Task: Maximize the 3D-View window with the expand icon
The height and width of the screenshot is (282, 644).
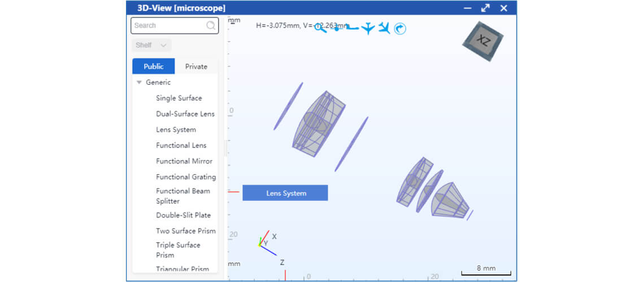Action: pyautogui.click(x=485, y=8)
